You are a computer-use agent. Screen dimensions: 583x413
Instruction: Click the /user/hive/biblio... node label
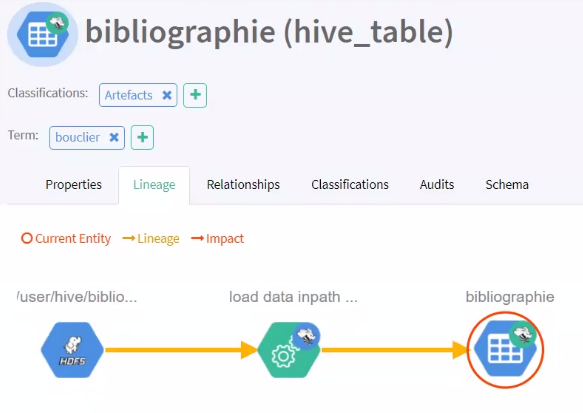77,297
